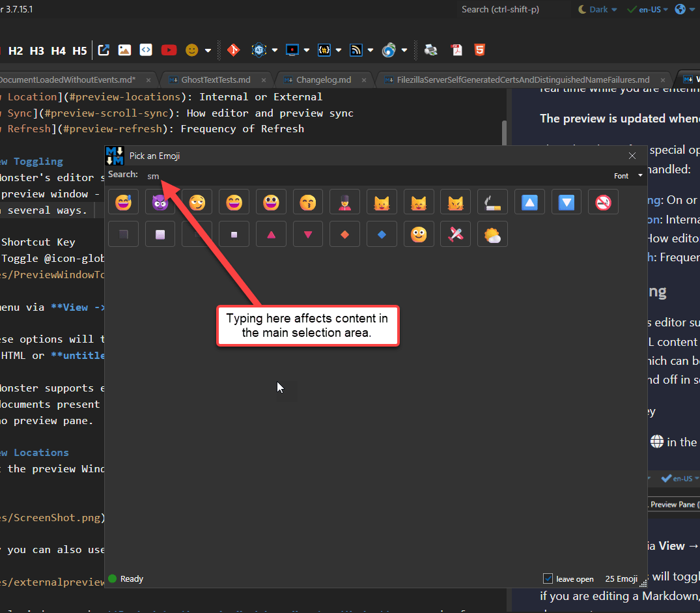Pick the slightly smiling face emoji
700x613 pixels.
point(419,235)
